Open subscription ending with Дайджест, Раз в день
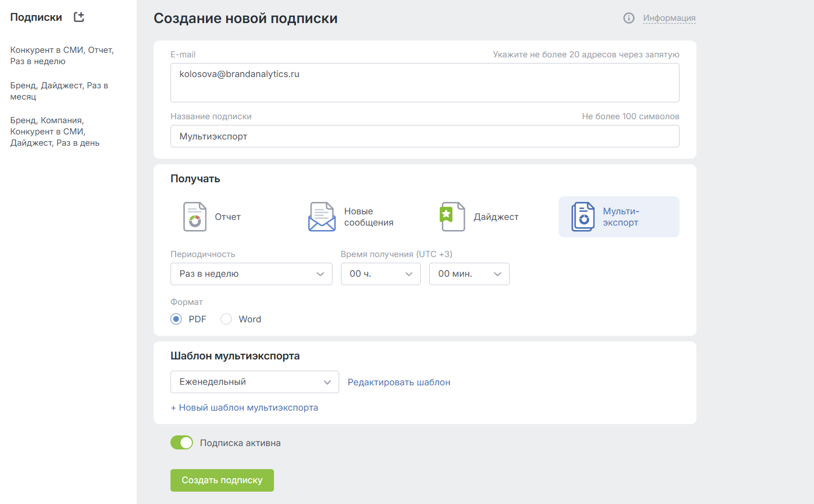Screen dimensions: 814x504 point(55,132)
